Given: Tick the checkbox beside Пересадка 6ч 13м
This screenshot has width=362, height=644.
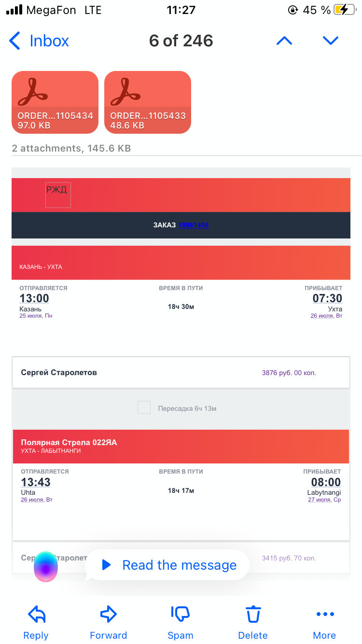Looking at the screenshot, I should click(x=144, y=407).
